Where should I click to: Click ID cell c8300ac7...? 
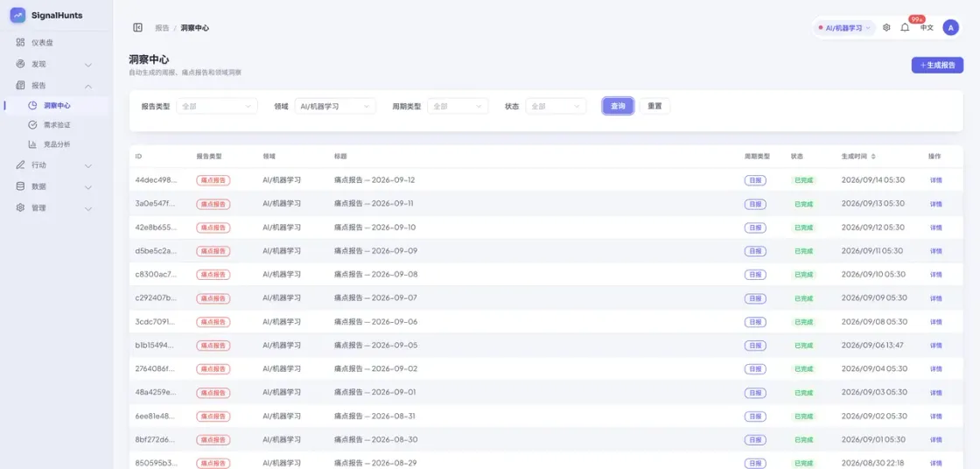click(x=157, y=275)
